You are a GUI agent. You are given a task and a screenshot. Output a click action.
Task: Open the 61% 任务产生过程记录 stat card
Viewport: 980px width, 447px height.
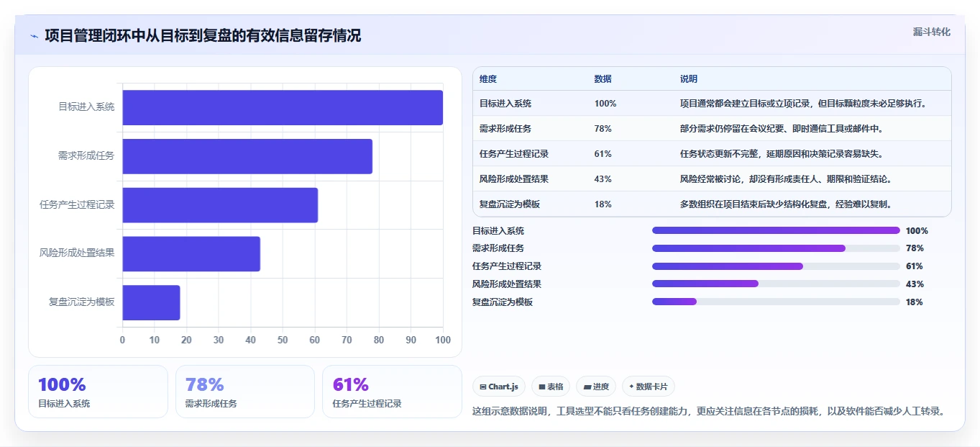(392, 392)
